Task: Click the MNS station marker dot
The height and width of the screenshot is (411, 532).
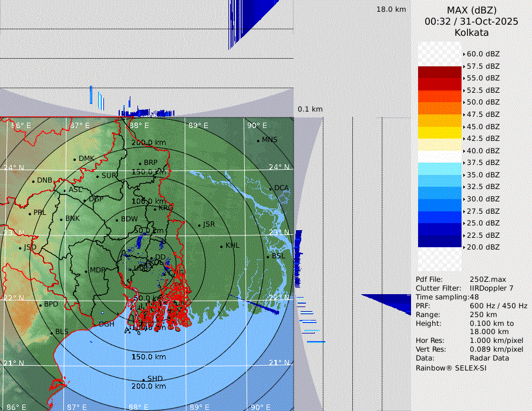Action: 258,140
